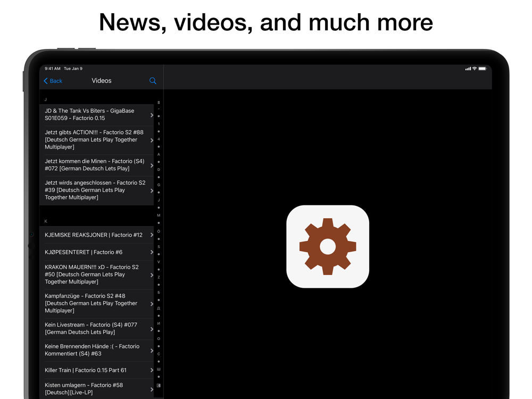The height and width of the screenshot is (399, 532).
Task: Open chevron for Jetzt gibts ACTION!!! row
Action: coord(152,140)
